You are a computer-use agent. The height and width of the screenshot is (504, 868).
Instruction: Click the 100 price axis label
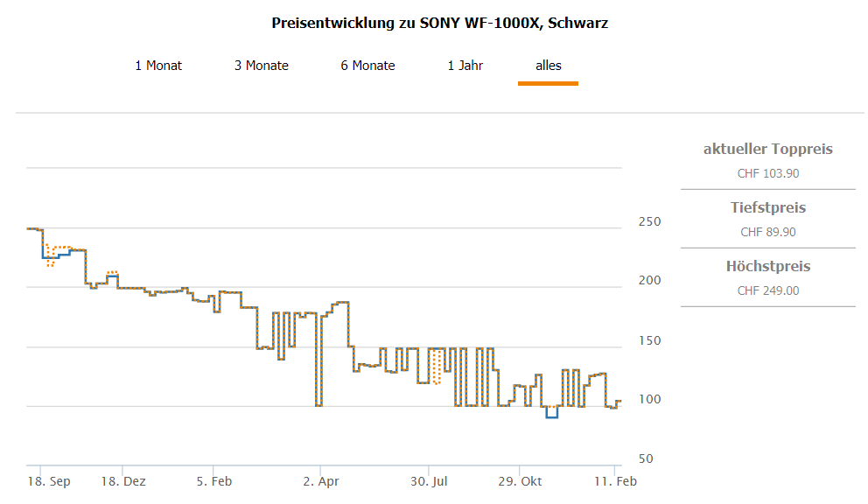[x=648, y=400]
